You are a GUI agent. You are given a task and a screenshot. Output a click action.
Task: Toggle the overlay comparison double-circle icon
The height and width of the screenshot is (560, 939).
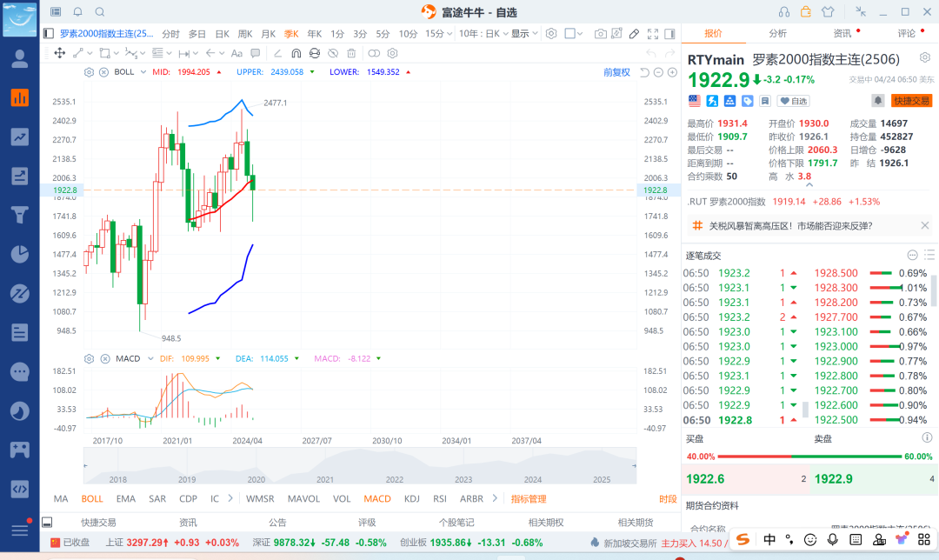coord(374,53)
